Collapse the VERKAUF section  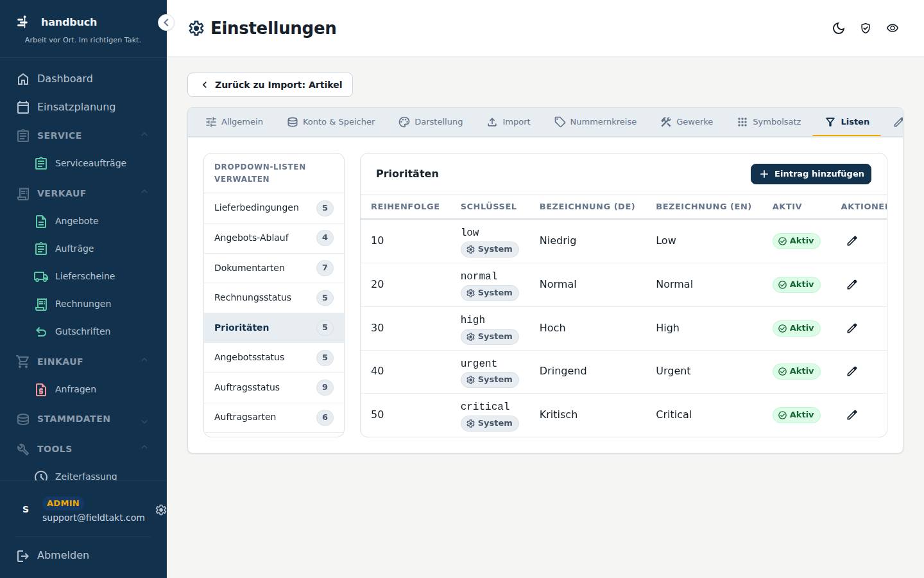[x=83, y=193]
